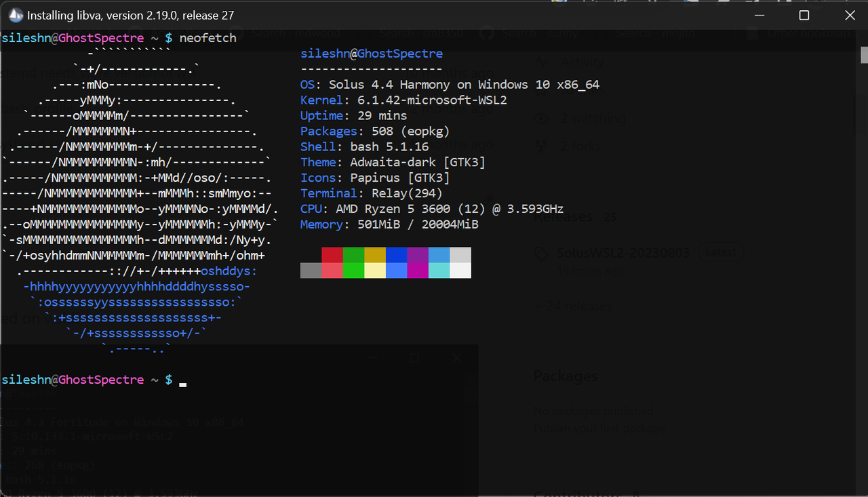Click the 'Uptime: 29 mins' line
Screen dimensions: 868x497
(354, 116)
